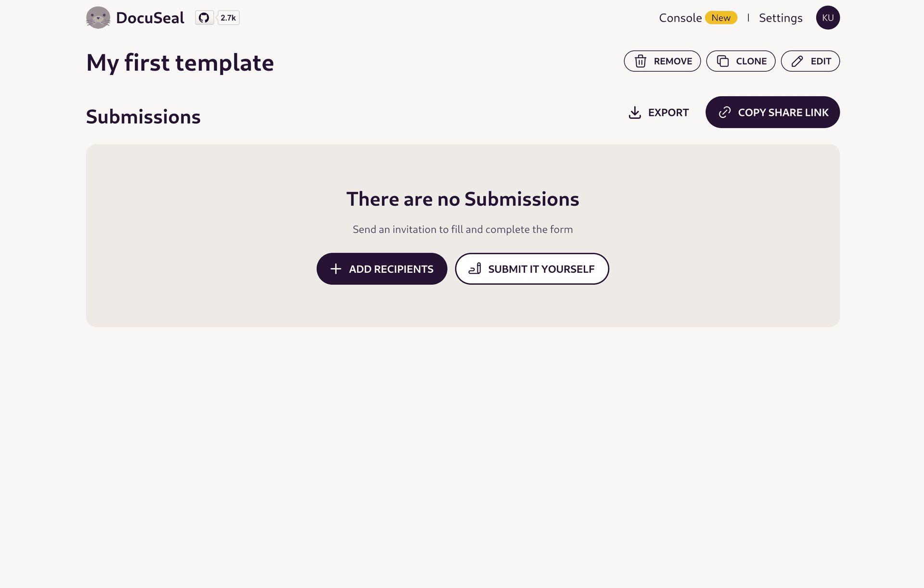Image resolution: width=924 pixels, height=588 pixels.
Task: Click the 2.7k GitHub stars count
Action: 228,18
